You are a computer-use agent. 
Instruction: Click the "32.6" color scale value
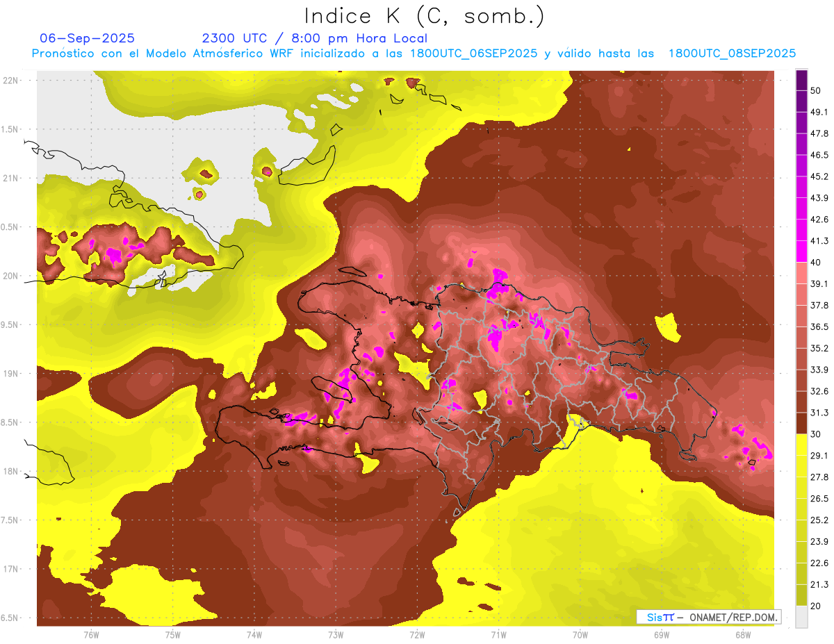(x=819, y=391)
